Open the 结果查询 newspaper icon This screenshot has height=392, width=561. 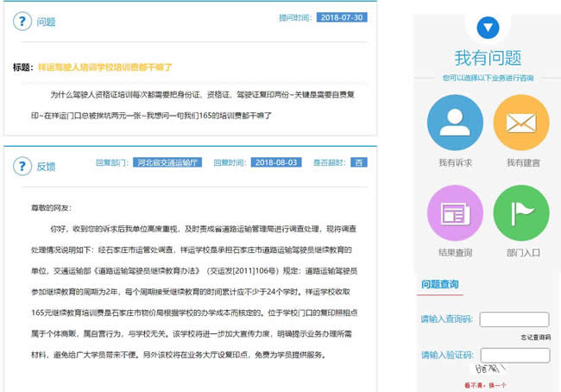click(x=455, y=213)
